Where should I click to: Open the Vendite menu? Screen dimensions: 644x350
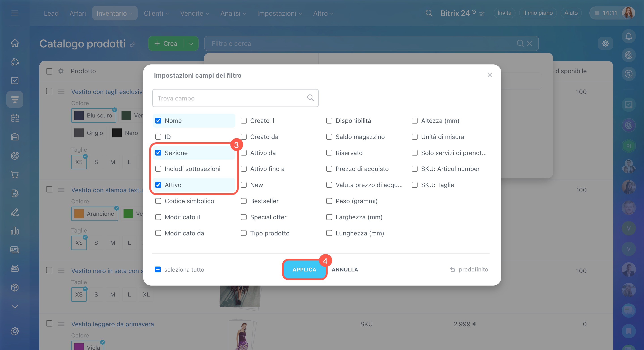194,13
